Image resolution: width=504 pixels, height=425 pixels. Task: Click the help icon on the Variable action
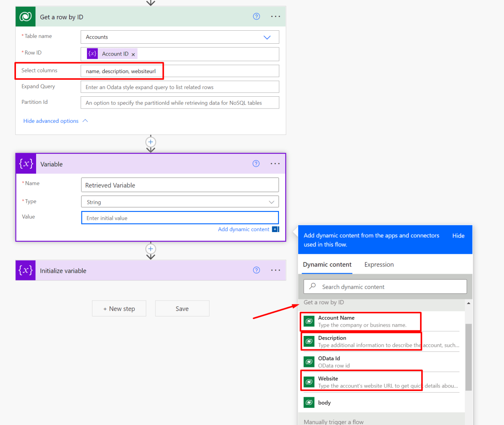point(256,164)
